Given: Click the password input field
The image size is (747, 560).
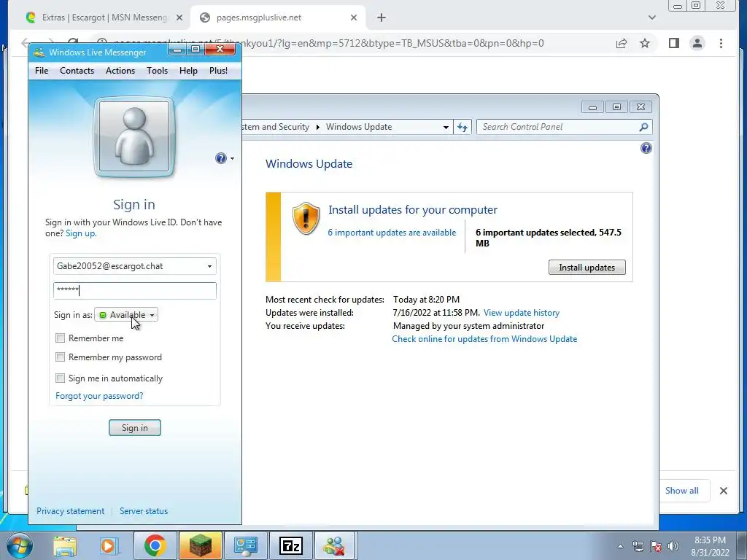Looking at the screenshot, I should point(135,290).
